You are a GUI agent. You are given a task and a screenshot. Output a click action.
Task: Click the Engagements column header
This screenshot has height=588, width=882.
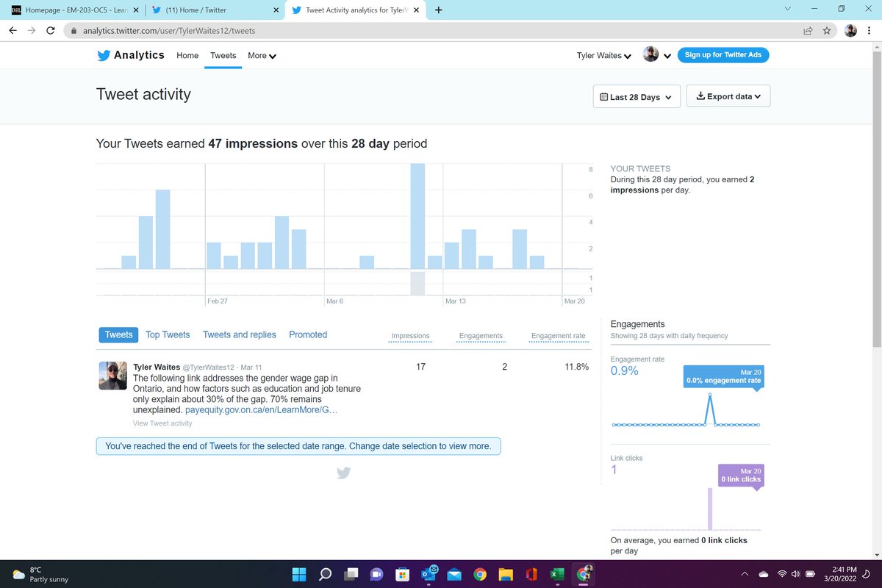pyautogui.click(x=481, y=336)
